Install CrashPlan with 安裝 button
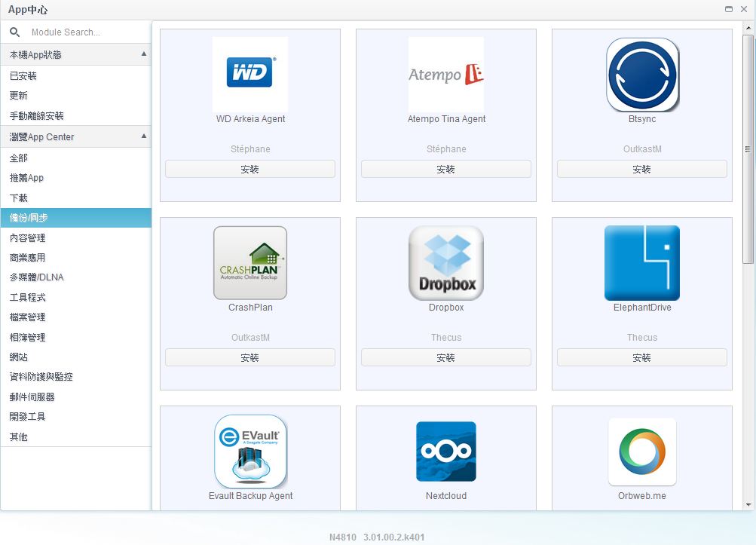The width and height of the screenshot is (756, 545). (x=249, y=357)
